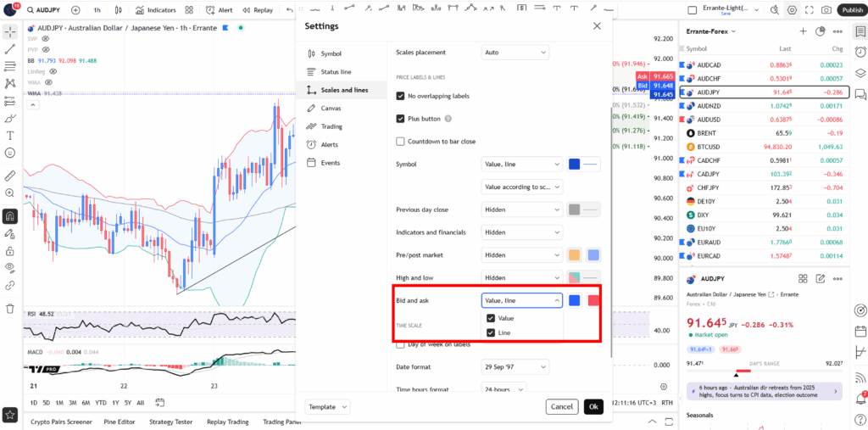Viewport: 868px width, 430px height.
Task: Open the alerts clock icon in right sidebar
Action: (x=860, y=52)
